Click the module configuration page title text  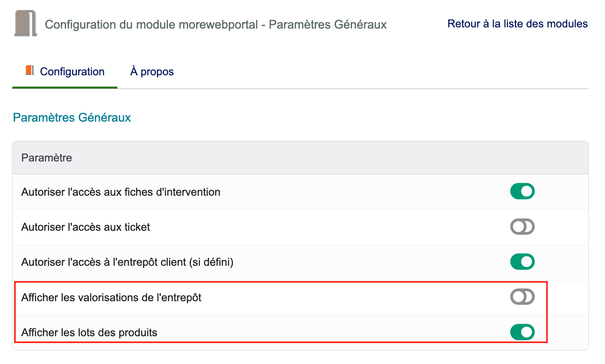pos(215,25)
